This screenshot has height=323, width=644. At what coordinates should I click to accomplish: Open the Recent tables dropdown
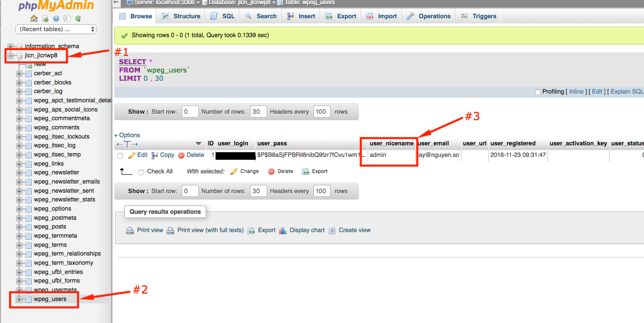coord(56,29)
